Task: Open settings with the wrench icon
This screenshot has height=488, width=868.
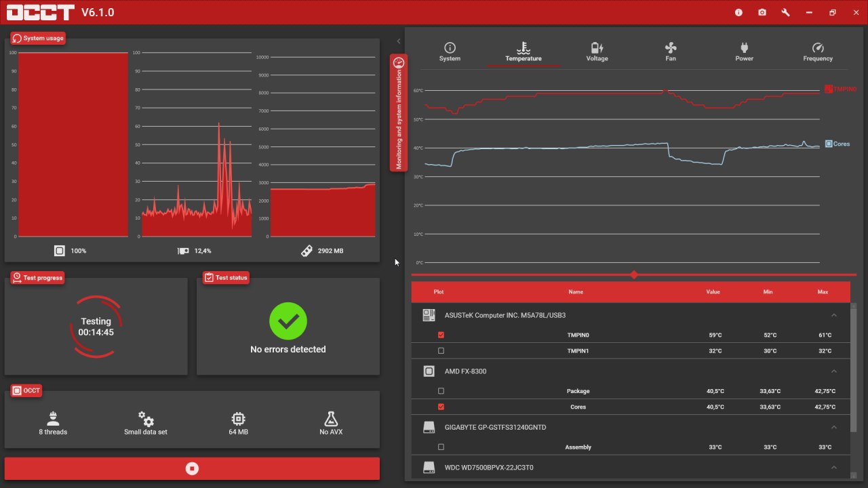Action: 785,12
